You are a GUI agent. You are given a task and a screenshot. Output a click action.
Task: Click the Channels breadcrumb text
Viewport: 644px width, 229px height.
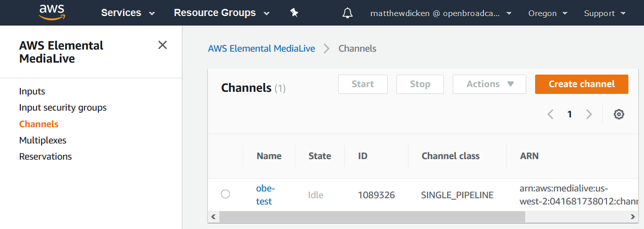pos(357,49)
